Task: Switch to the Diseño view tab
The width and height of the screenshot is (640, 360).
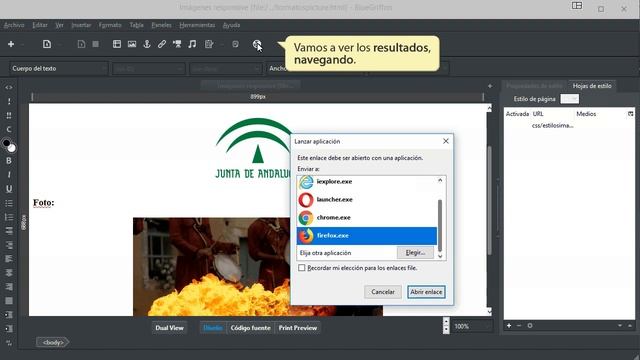Action: 213,328
